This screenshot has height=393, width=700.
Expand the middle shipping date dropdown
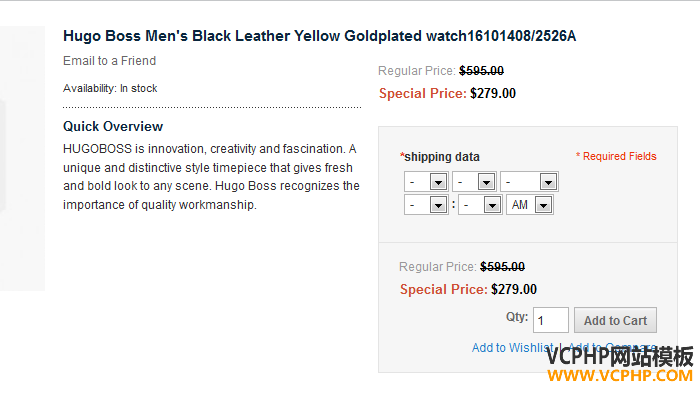[474, 182]
